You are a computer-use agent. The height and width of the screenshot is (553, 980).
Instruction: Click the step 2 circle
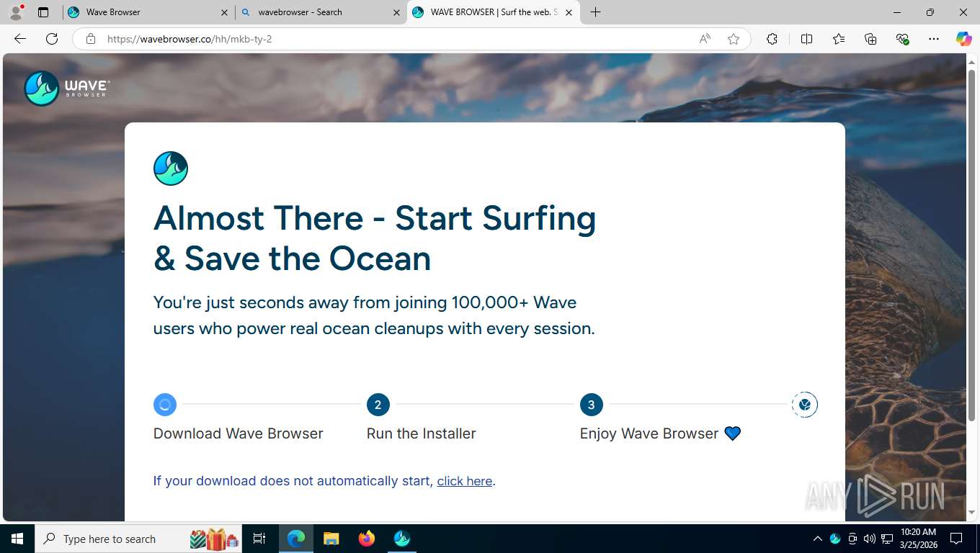tap(378, 405)
